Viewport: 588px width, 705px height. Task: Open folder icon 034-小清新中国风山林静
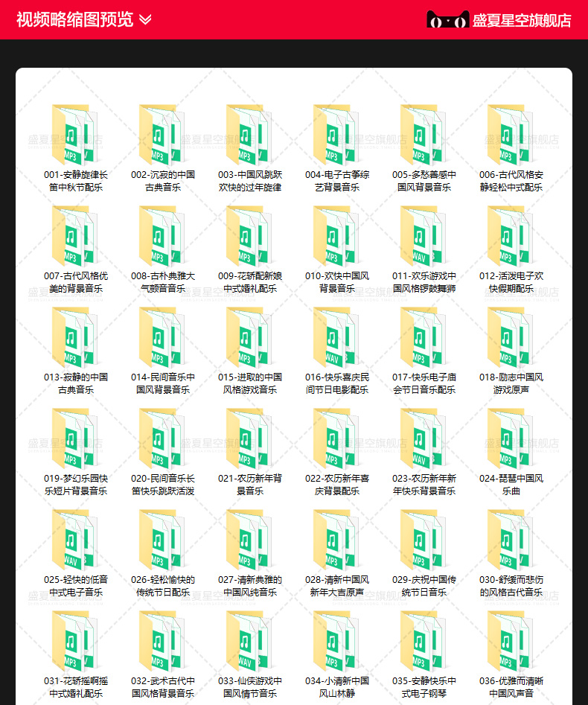pyautogui.click(x=336, y=641)
